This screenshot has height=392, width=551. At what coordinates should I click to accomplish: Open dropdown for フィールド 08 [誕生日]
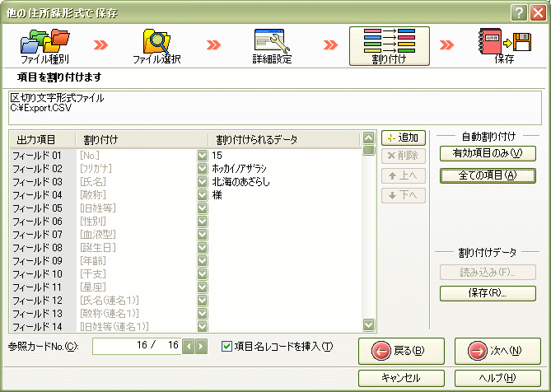pos(202,248)
